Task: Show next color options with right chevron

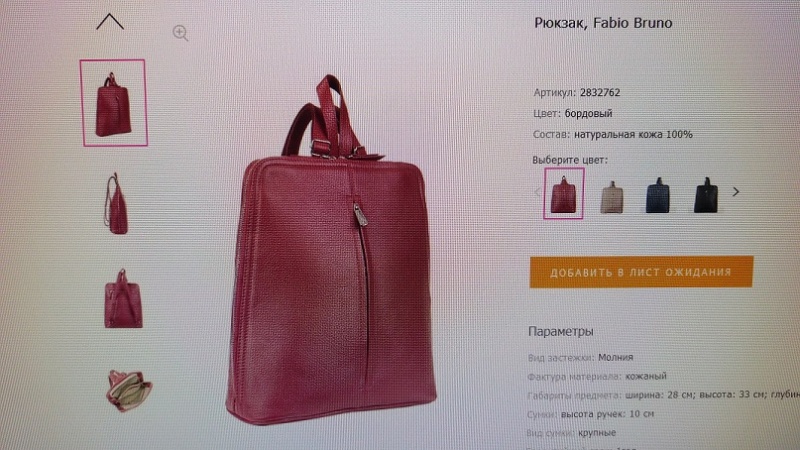Action: [736, 192]
